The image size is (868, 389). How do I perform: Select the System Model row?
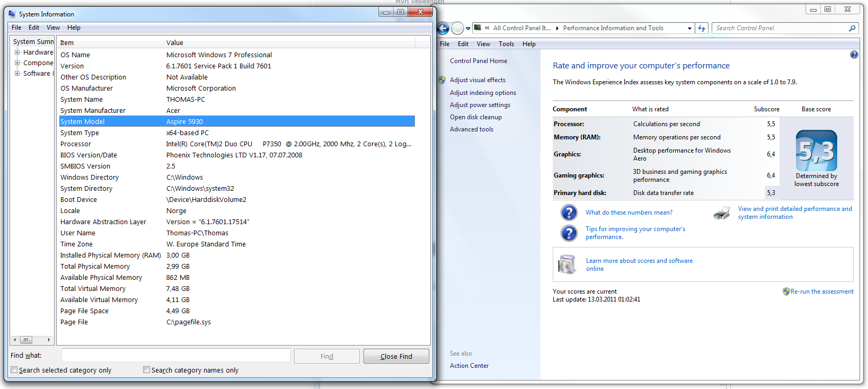point(237,121)
